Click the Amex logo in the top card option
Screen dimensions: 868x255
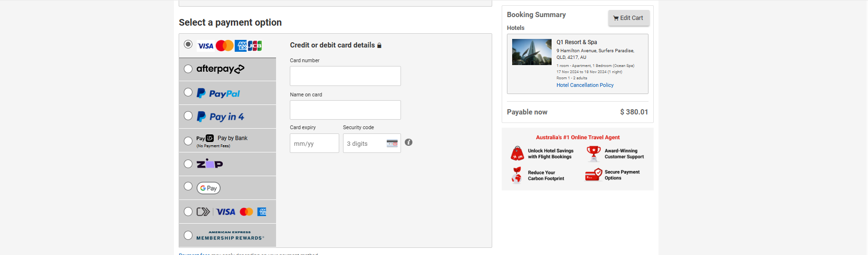click(x=241, y=46)
